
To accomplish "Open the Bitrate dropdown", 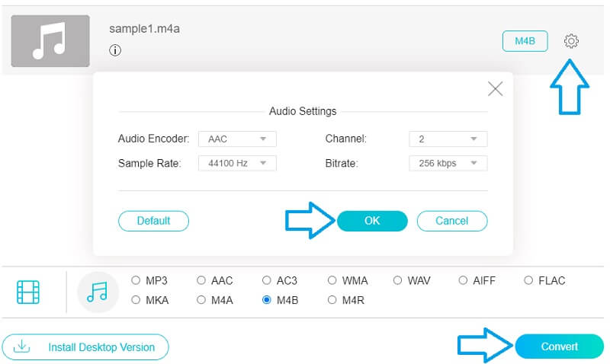I will (x=448, y=163).
